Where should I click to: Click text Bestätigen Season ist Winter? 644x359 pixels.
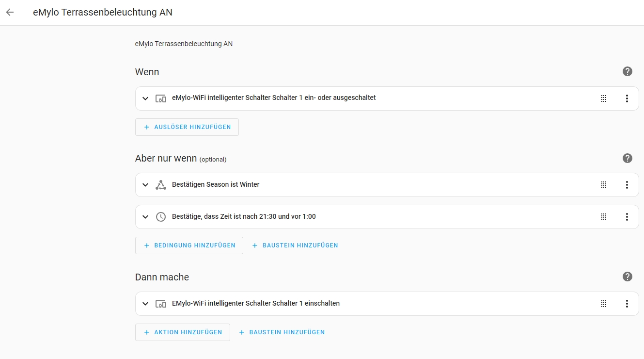pyautogui.click(x=216, y=184)
